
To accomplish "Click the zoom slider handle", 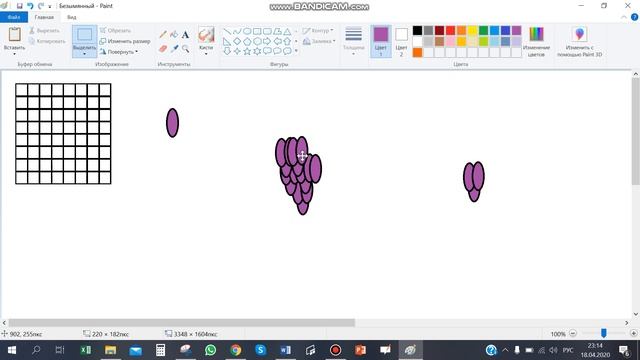I will click(x=604, y=333).
